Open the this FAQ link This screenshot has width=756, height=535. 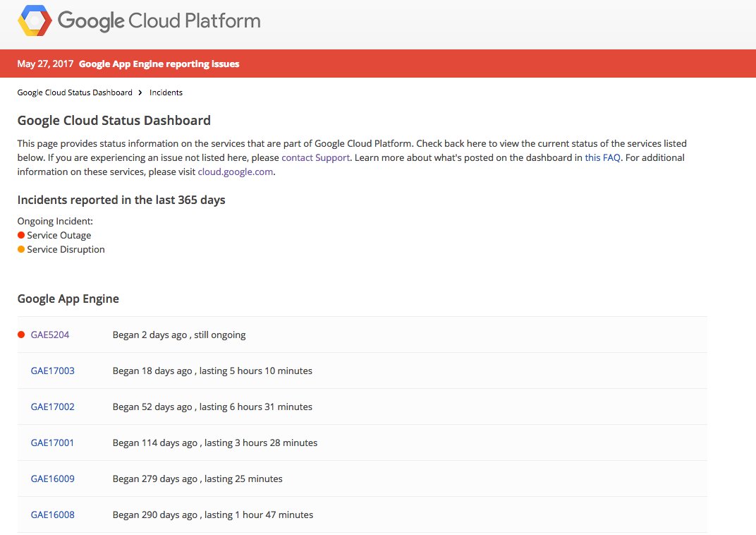tap(602, 158)
